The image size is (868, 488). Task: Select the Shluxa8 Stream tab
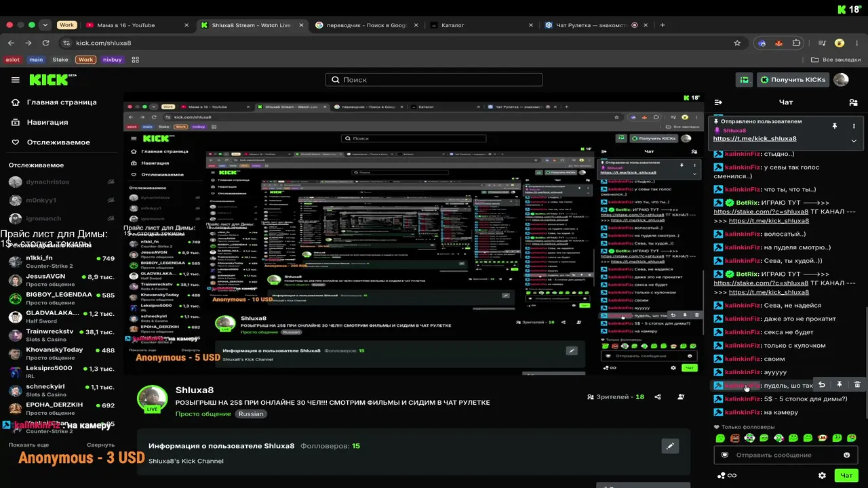point(251,25)
